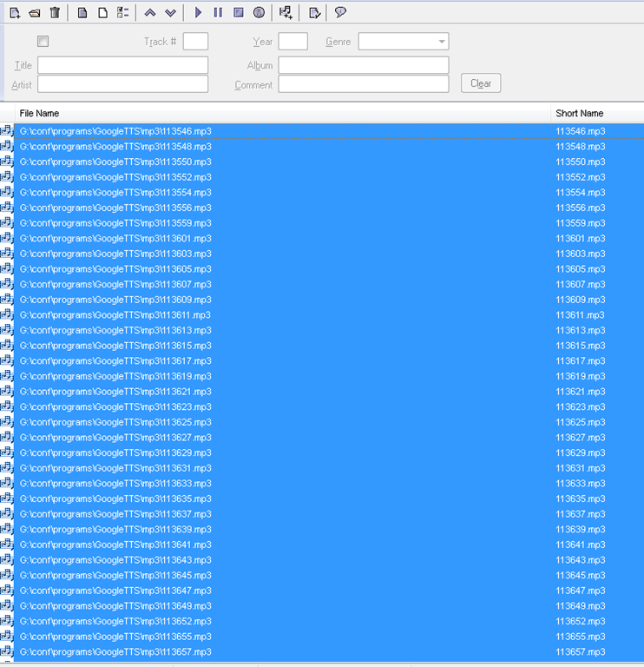The height and width of the screenshot is (667, 644).
Task: Focus the Track # input box
Action: tap(195, 42)
